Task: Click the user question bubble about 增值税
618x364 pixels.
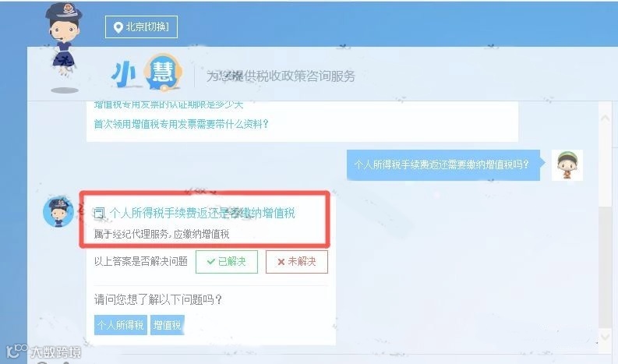Action: click(443, 164)
